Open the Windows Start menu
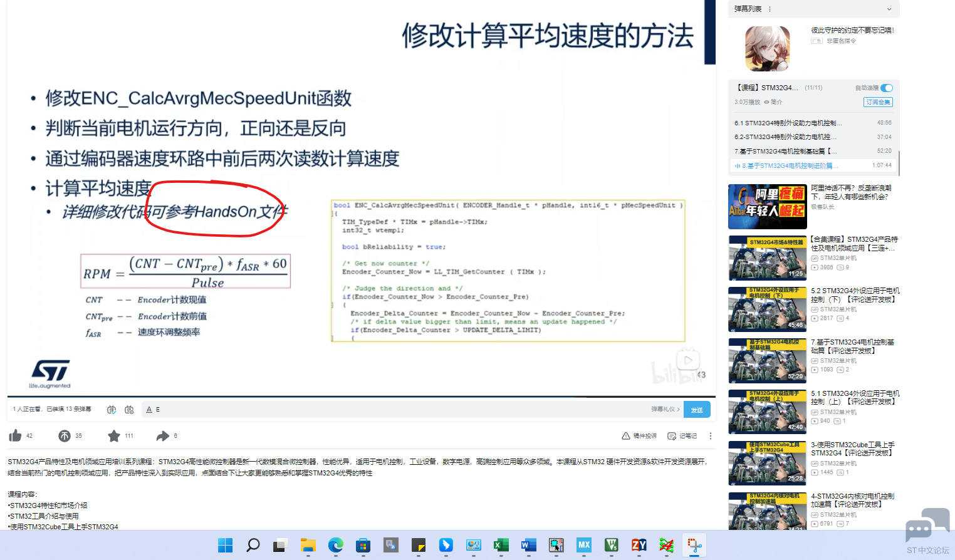Image resolution: width=955 pixels, height=560 pixels. click(226, 546)
